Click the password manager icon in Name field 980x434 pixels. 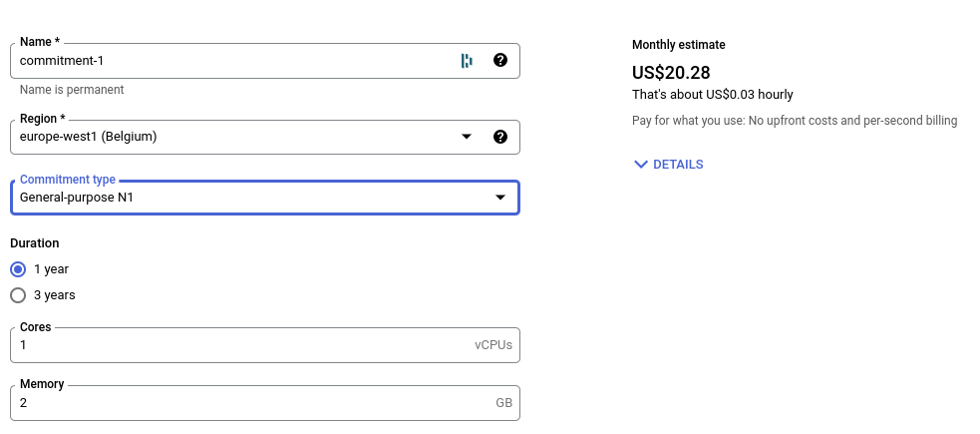[x=466, y=61]
